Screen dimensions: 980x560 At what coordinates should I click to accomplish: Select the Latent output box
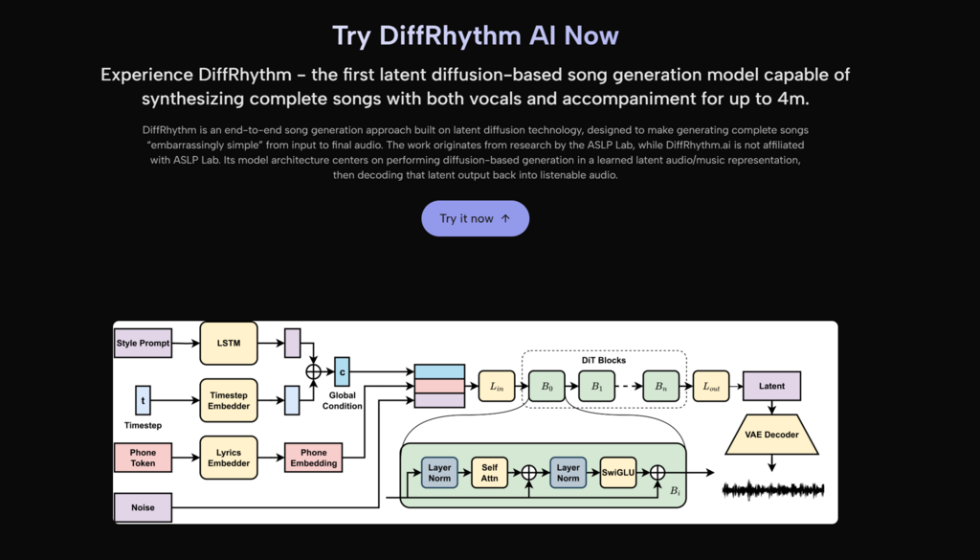[771, 386]
